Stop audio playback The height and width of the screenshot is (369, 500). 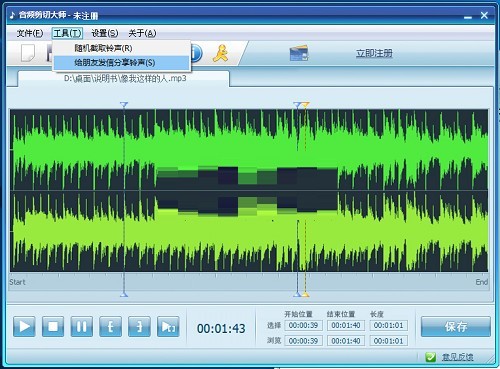[x=53, y=326]
